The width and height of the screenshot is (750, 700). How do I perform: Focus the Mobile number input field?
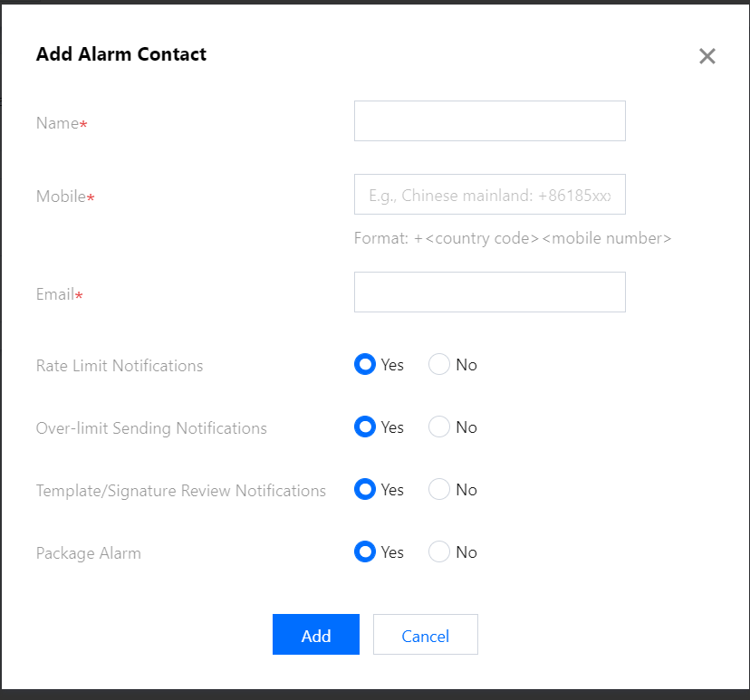pos(490,195)
